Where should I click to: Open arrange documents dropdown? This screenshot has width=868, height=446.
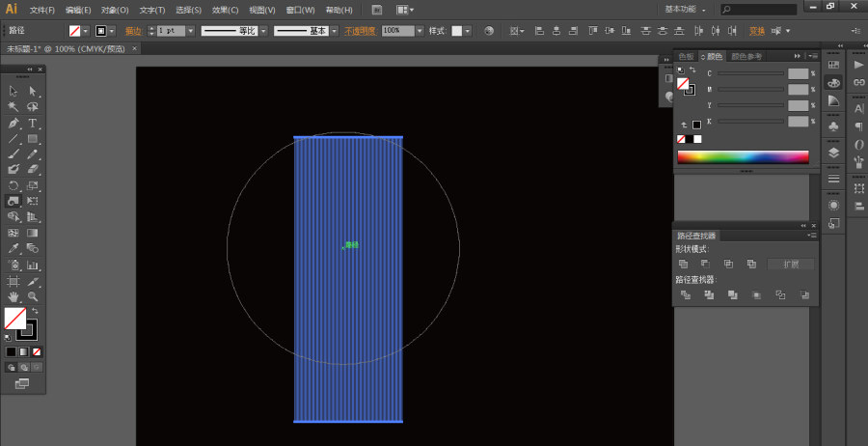(x=406, y=10)
